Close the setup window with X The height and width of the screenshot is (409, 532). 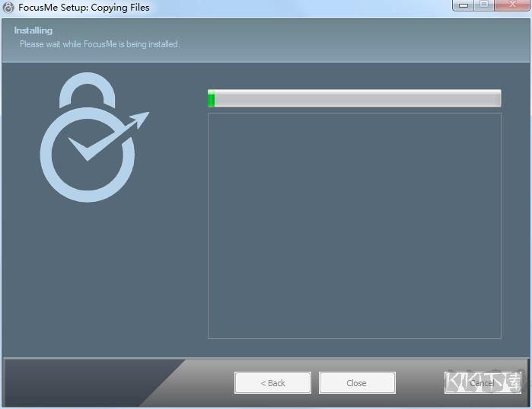point(512,5)
